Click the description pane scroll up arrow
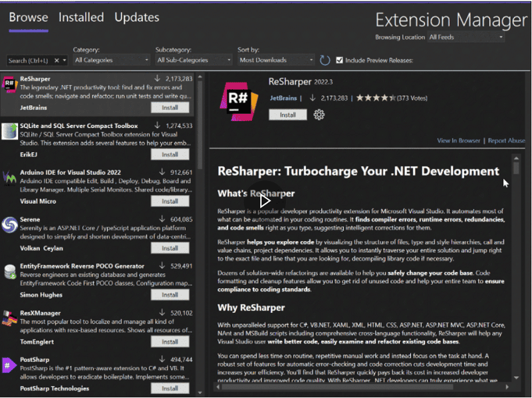Image resolution: width=532 pixels, height=398 pixels. coord(517,158)
